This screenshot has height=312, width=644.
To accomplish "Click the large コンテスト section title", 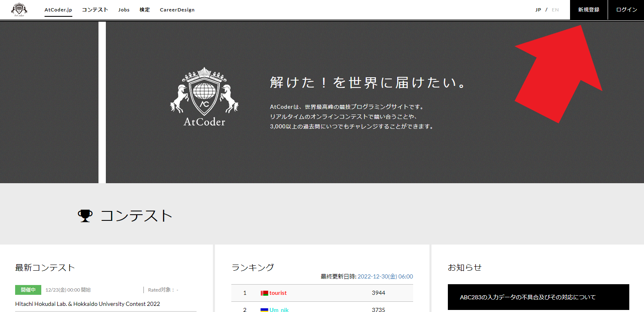I will coord(136,215).
